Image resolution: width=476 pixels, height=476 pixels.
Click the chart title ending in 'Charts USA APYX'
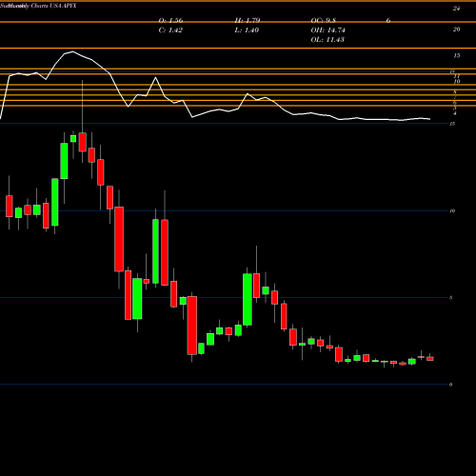pos(38,6)
